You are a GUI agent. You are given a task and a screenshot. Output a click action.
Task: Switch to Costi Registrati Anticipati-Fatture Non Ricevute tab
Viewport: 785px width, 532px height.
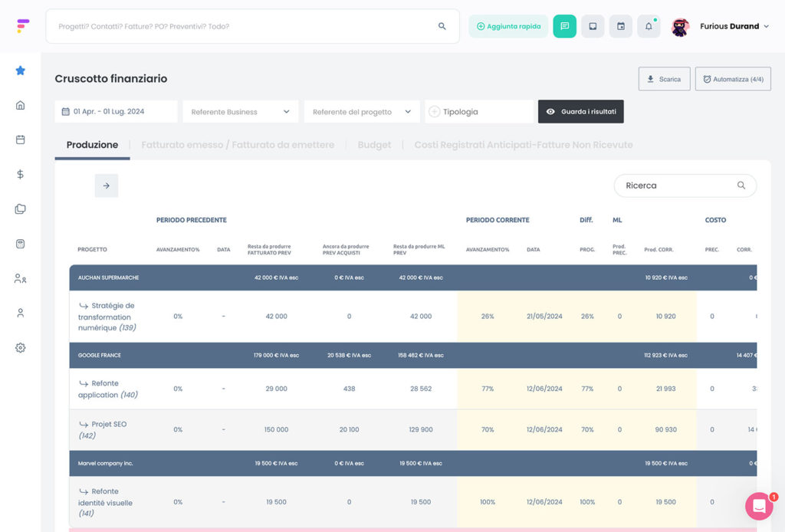(523, 145)
